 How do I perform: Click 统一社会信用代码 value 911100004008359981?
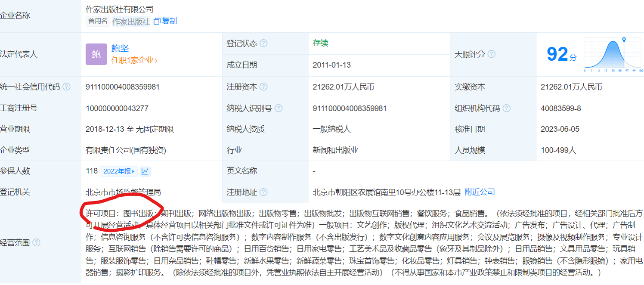coord(123,87)
